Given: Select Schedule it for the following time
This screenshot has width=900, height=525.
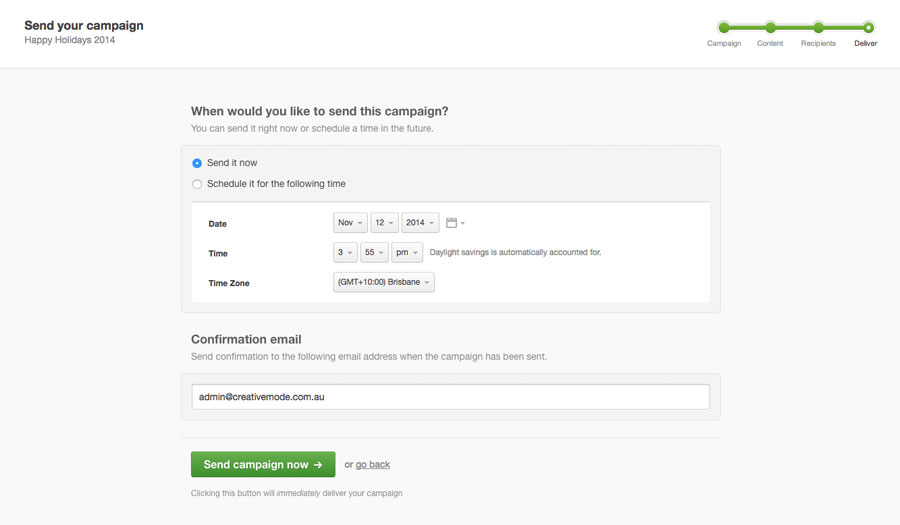Looking at the screenshot, I should pos(197,184).
